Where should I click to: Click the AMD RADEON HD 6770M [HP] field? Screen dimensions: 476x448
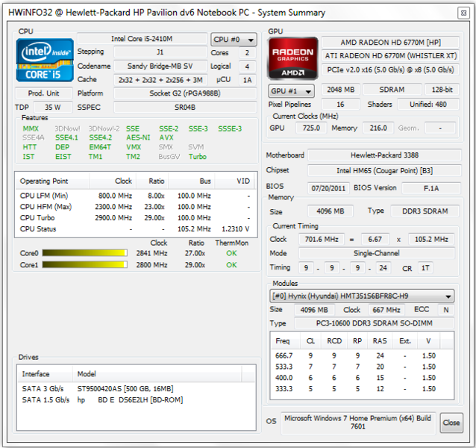tap(390, 43)
